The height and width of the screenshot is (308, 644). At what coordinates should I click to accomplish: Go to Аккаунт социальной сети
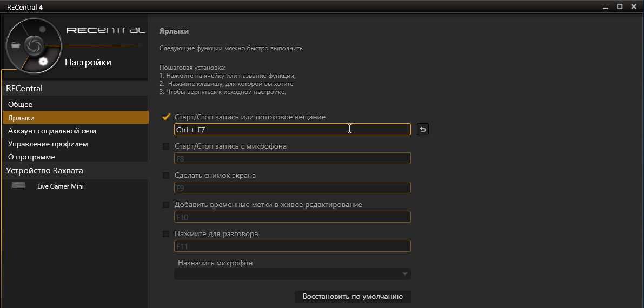coord(52,131)
